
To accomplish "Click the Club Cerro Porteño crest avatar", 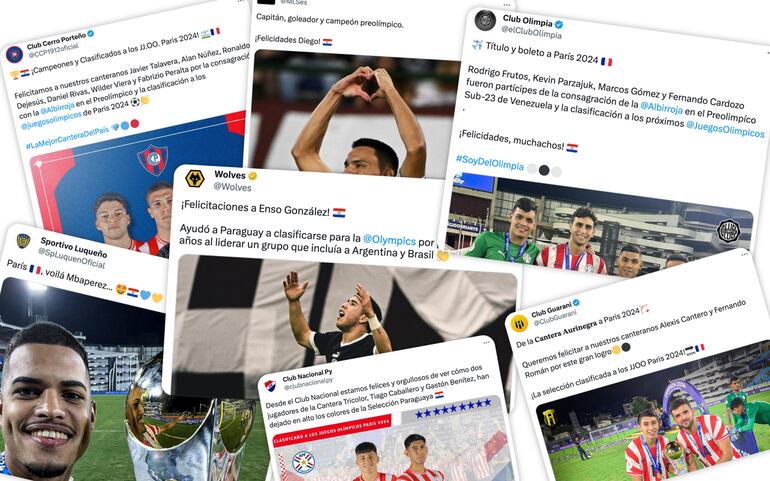I will pyautogui.click(x=14, y=54).
